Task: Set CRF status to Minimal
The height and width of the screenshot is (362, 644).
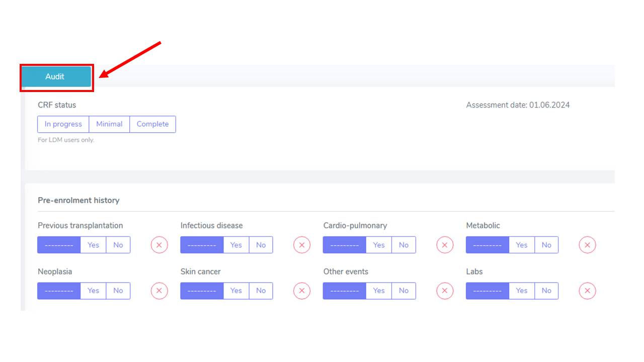Action: coord(109,124)
